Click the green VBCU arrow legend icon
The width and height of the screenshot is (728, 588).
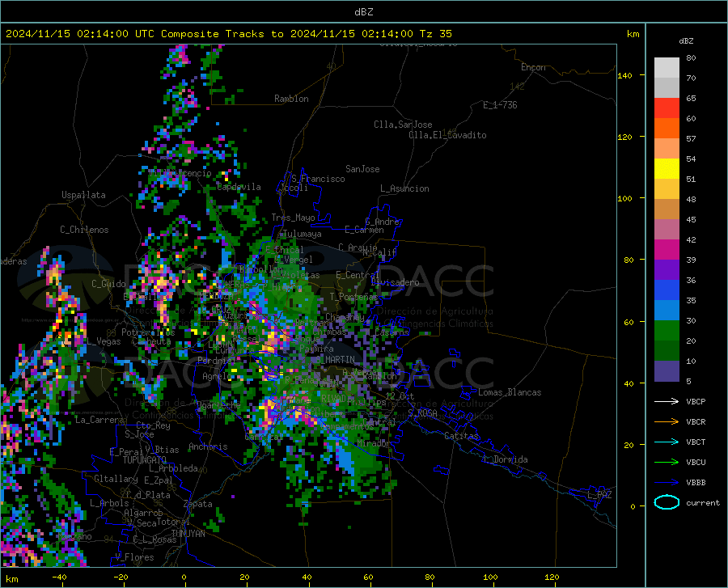click(x=667, y=463)
